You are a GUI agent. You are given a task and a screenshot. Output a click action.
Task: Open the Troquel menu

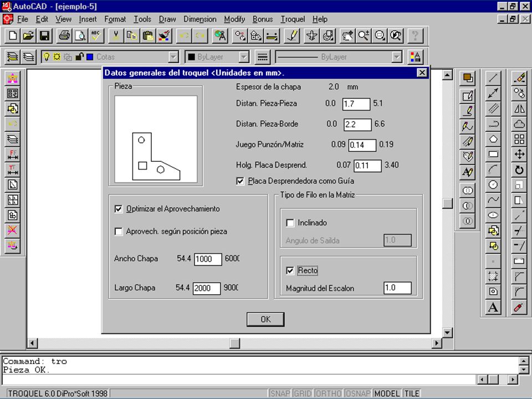pos(293,19)
